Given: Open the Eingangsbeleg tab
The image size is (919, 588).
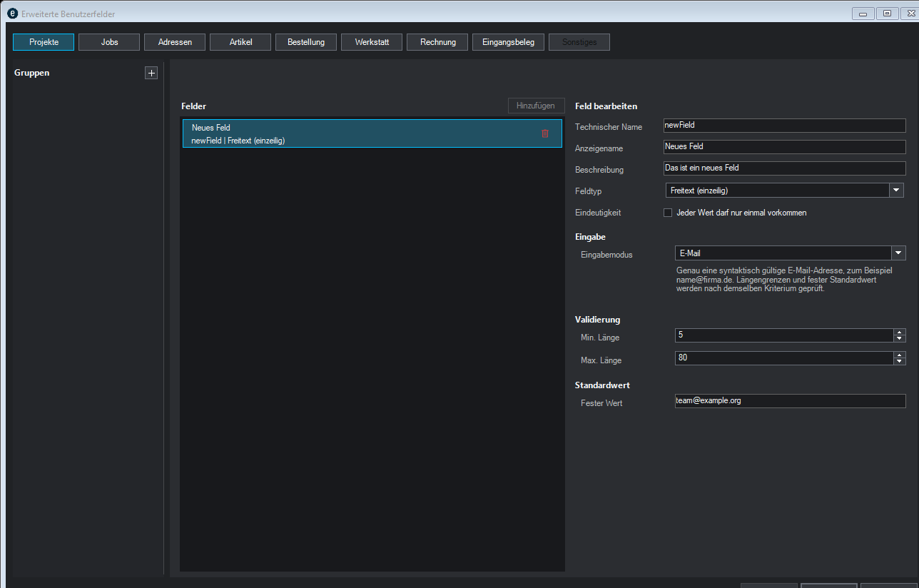Looking at the screenshot, I should pos(508,42).
